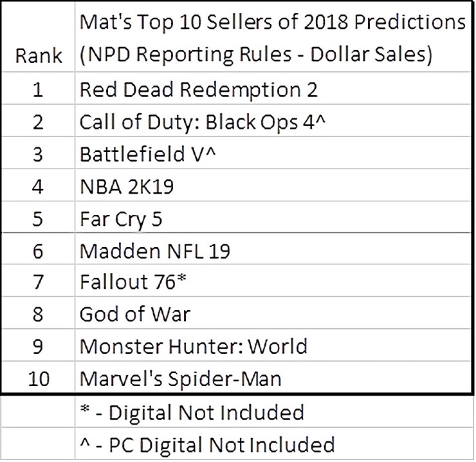Click the Madden NFL 19 cell
This screenshot has width=476, height=462.
[x=154, y=250]
